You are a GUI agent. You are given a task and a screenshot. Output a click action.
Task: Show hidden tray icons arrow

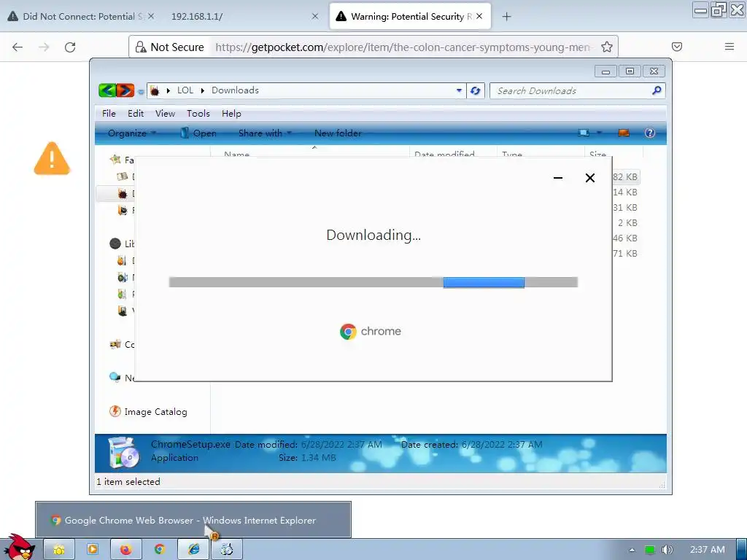(632, 550)
